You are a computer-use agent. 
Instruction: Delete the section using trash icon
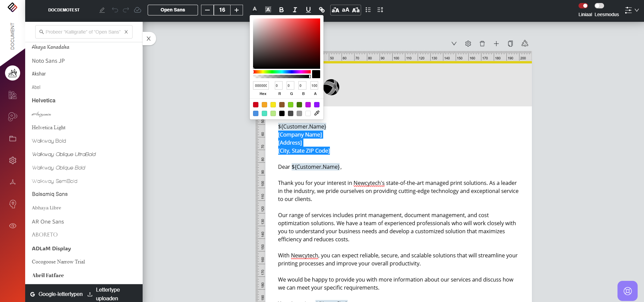point(482,44)
